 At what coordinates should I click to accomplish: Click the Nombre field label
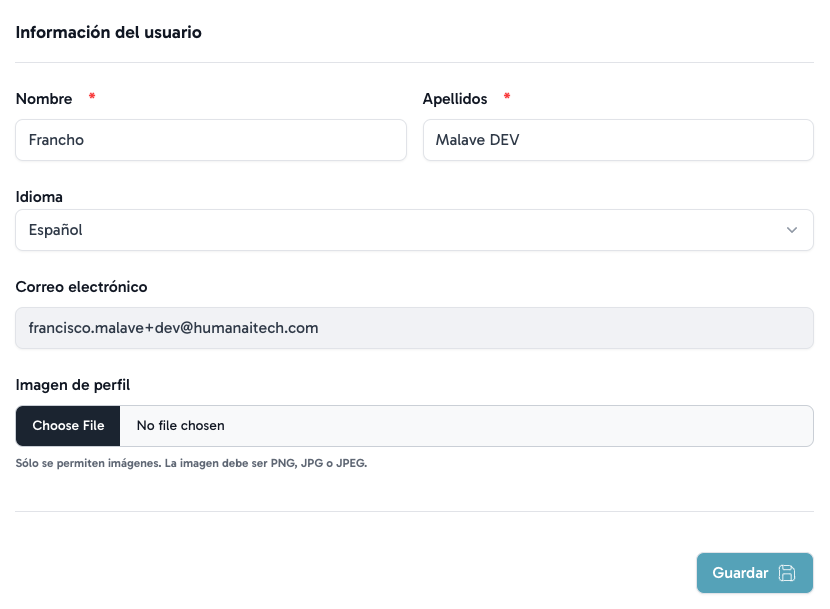tap(44, 99)
